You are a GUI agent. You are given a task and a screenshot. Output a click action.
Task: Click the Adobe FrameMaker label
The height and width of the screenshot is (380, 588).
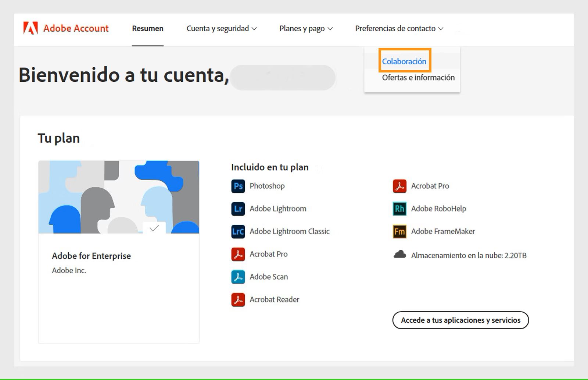[x=443, y=232]
